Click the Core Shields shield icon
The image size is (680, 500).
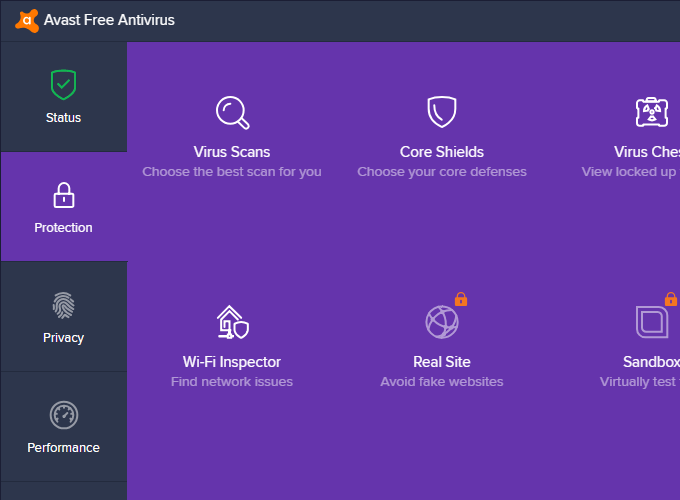(x=442, y=112)
